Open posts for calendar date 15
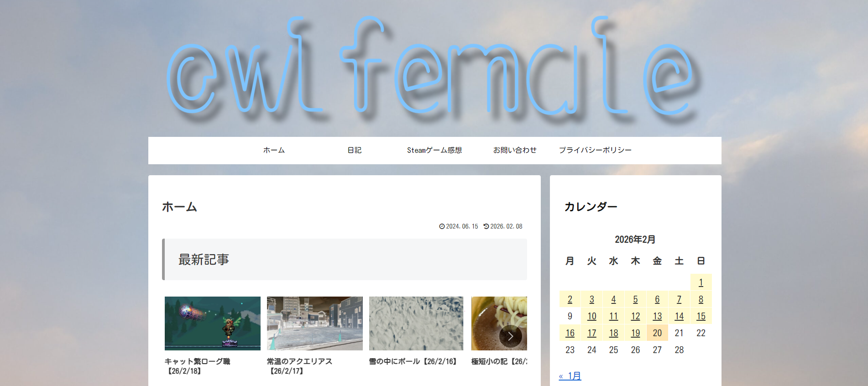The image size is (868, 386). [701, 316]
